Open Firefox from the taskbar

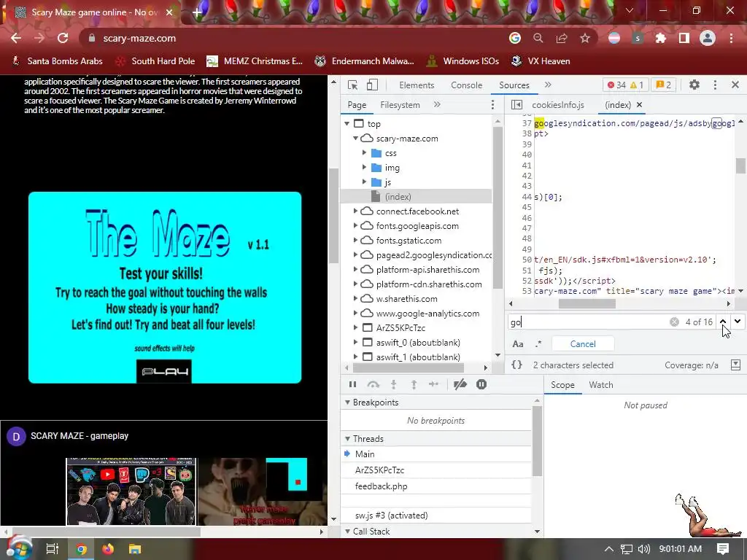108,549
